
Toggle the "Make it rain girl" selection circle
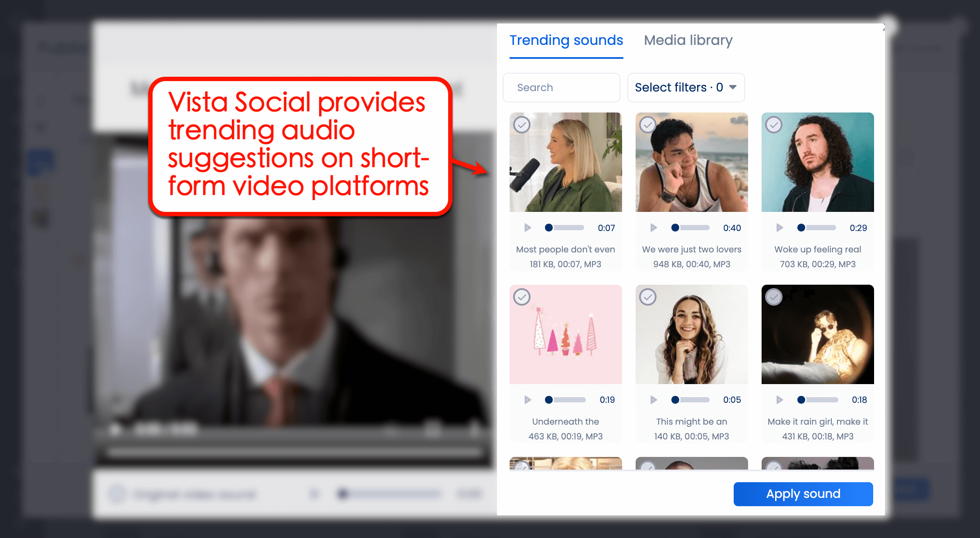pos(773,297)
